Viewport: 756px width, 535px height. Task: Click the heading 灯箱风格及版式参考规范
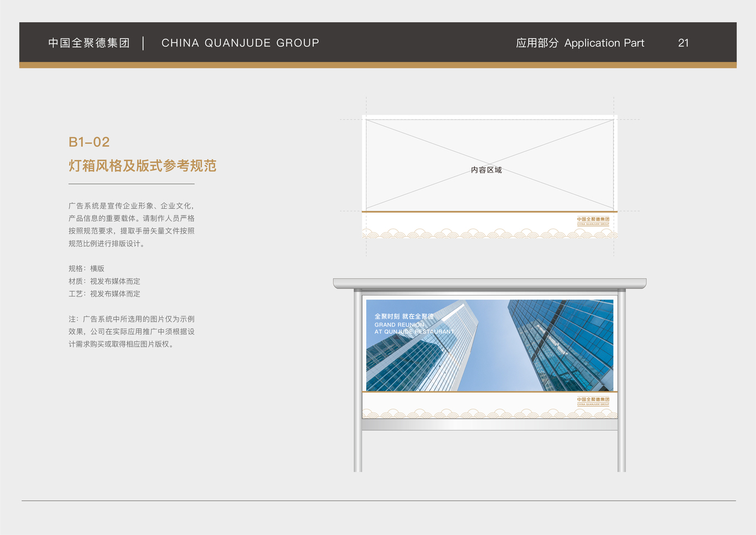tap(142, 166)
